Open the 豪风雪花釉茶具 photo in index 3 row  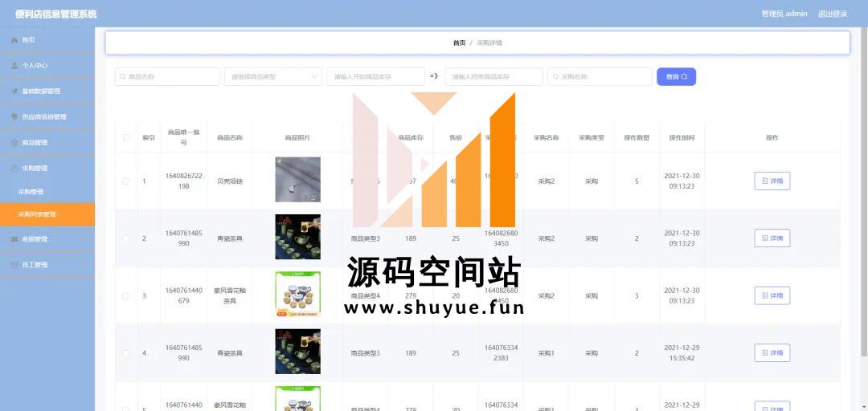coord(298,295)
